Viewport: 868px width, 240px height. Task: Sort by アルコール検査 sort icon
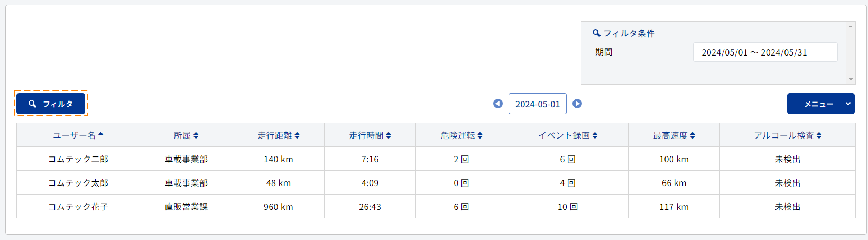(819, 135)
